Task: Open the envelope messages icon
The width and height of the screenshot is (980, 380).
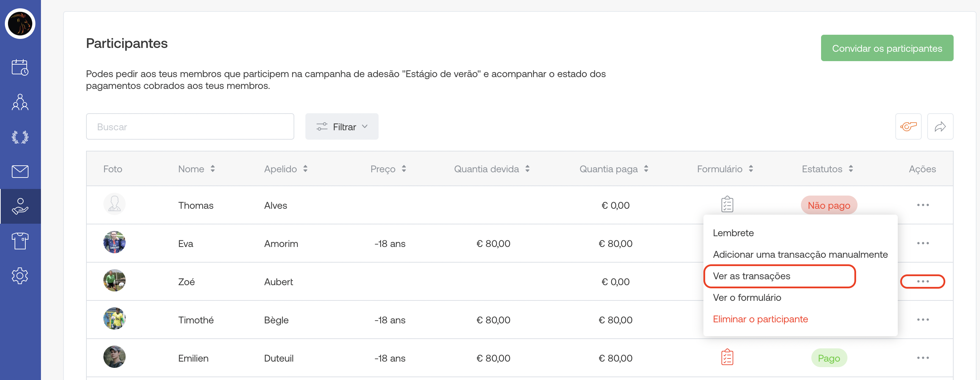Action: pyautogui.click(x=20, y=171)
